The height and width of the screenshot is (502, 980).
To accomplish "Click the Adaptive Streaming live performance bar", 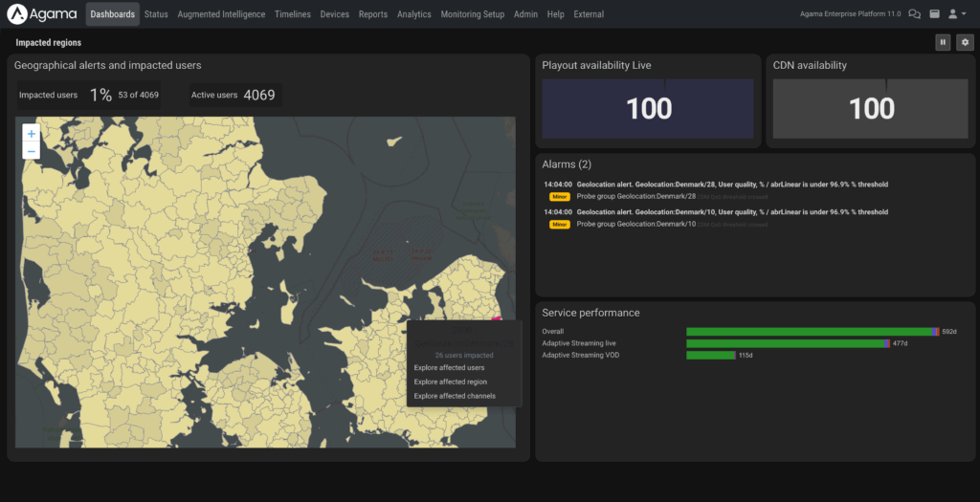I will [x=788, y=343].
